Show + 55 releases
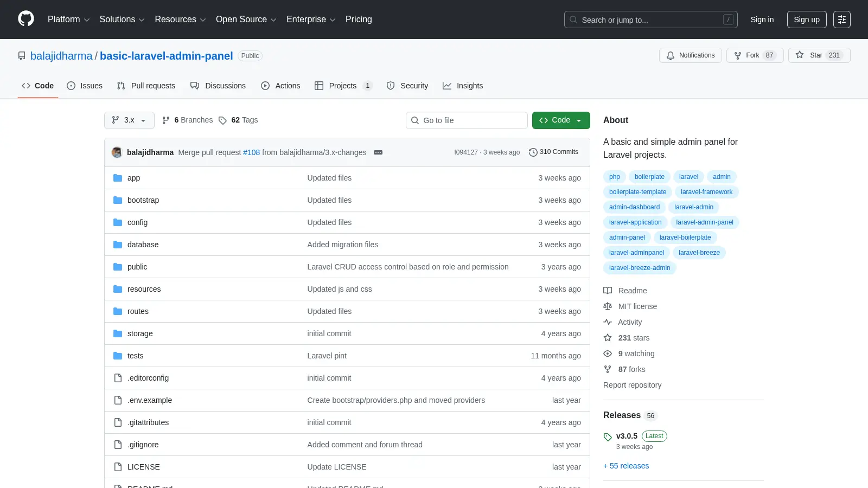The height and width of the screenshot is (488, 868). (x=626, y=466)
